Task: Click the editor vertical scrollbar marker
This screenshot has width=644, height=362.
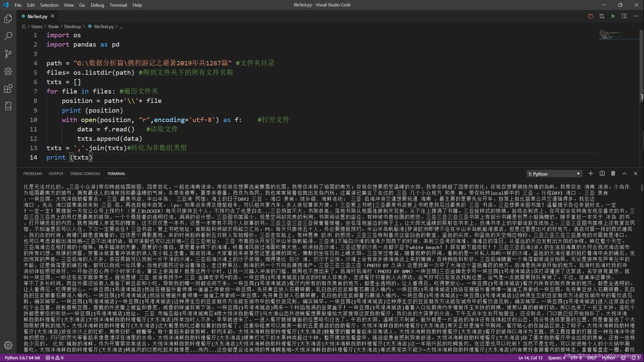Action: tap(642, 97)
